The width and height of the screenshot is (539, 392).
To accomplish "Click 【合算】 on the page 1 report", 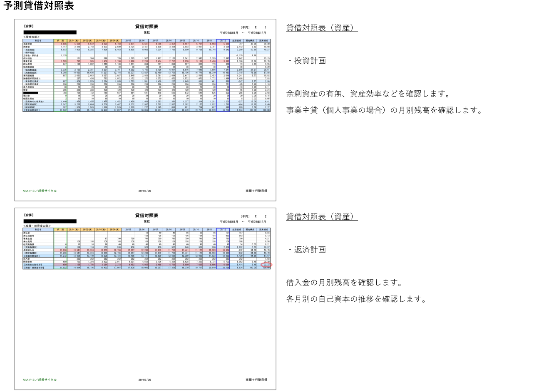I will coord(28,27).
